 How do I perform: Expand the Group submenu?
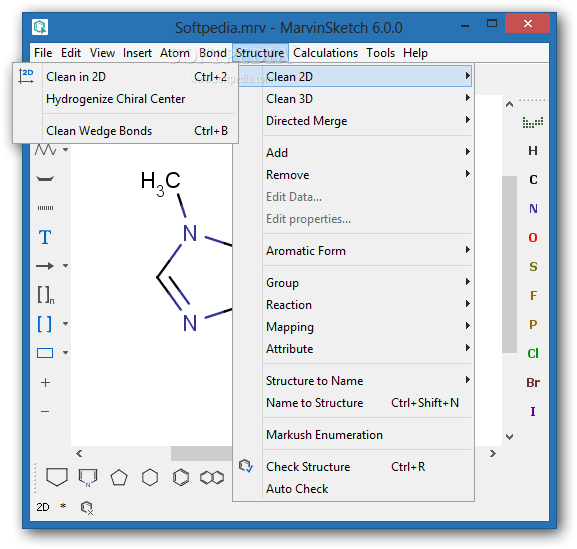coord(354,283)
